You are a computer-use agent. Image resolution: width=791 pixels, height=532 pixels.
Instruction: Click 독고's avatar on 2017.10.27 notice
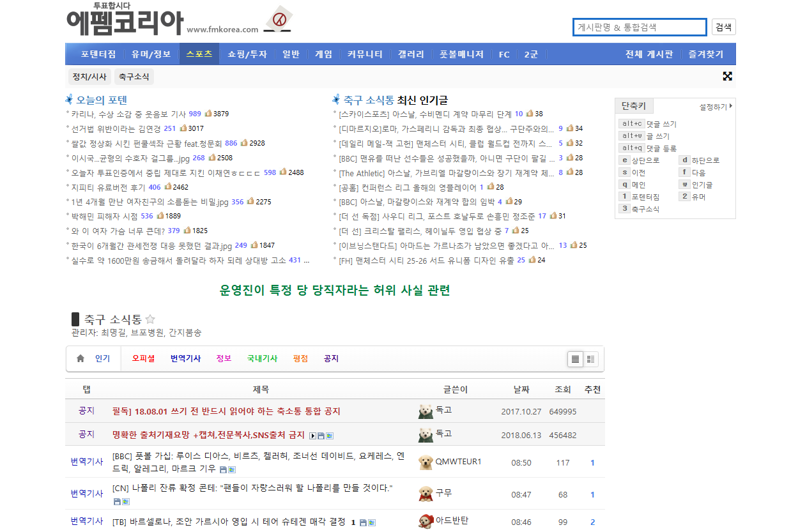(x=426, y=411)
